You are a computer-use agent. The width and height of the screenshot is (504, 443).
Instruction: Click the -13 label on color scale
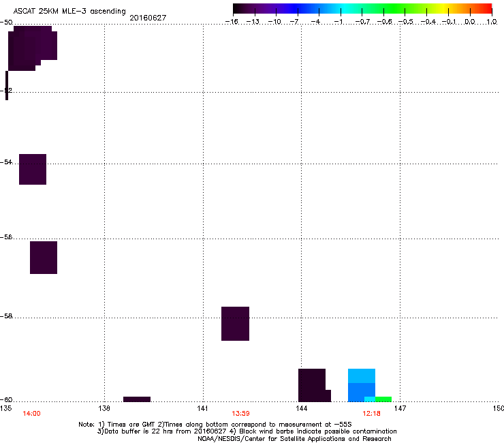tap(253, 22)
